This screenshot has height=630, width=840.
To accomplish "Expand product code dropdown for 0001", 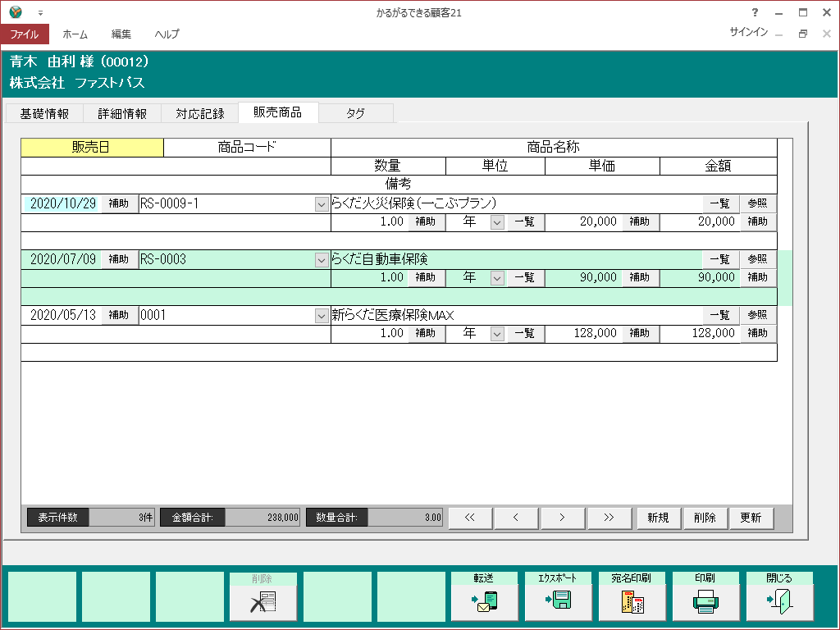I will tap(322, 316).
